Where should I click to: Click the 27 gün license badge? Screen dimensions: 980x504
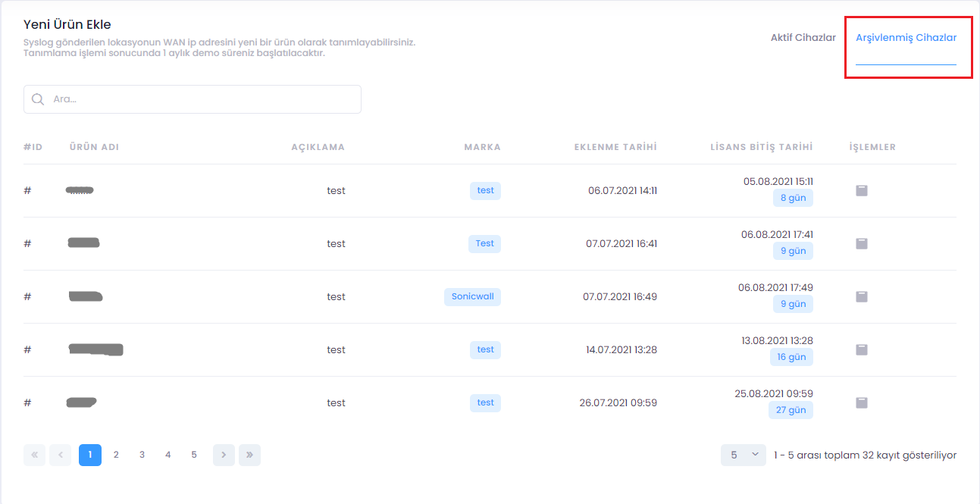791,410
